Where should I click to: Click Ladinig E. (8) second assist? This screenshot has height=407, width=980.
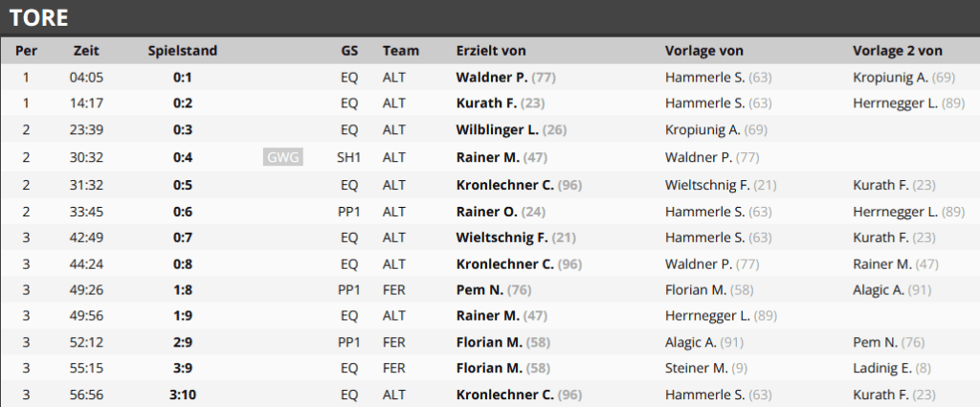point(892,369)
